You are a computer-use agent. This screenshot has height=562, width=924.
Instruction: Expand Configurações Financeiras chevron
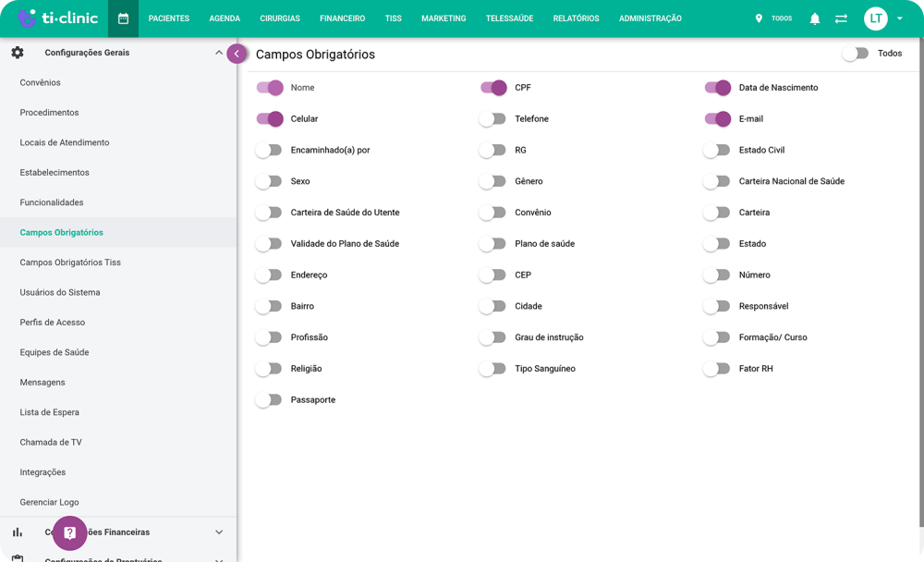pyautogui.click(x=219, y=531)
